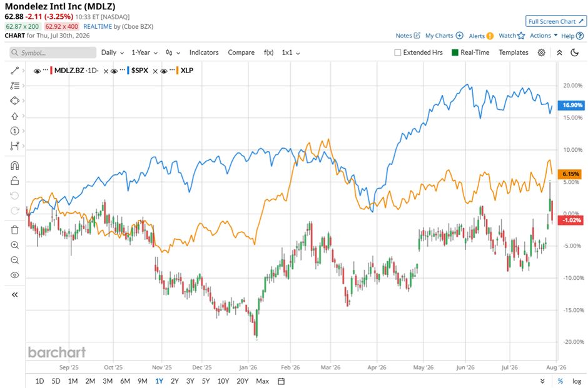Hide the XLP series eye icon
The width and height of the screenshot is (588, 388).
(x=163, y=71)
